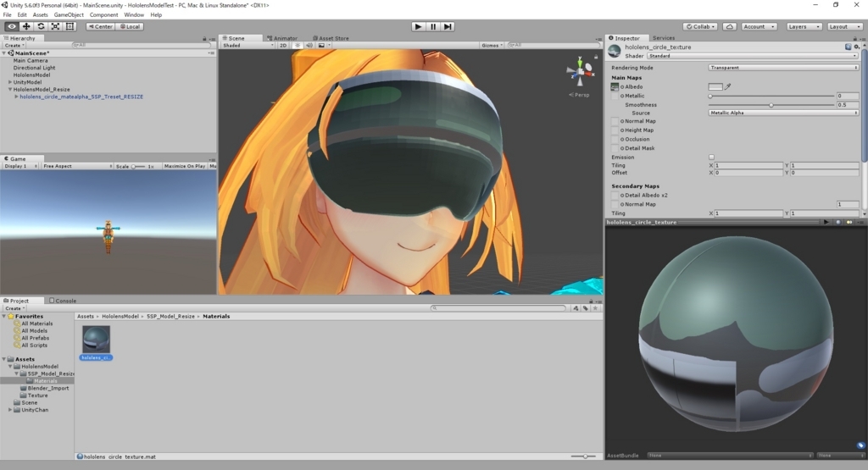Select Main Camera in Hierarchy
This screenshot has width=868, height=470.
pyautogui.click(x=31, y=60)
